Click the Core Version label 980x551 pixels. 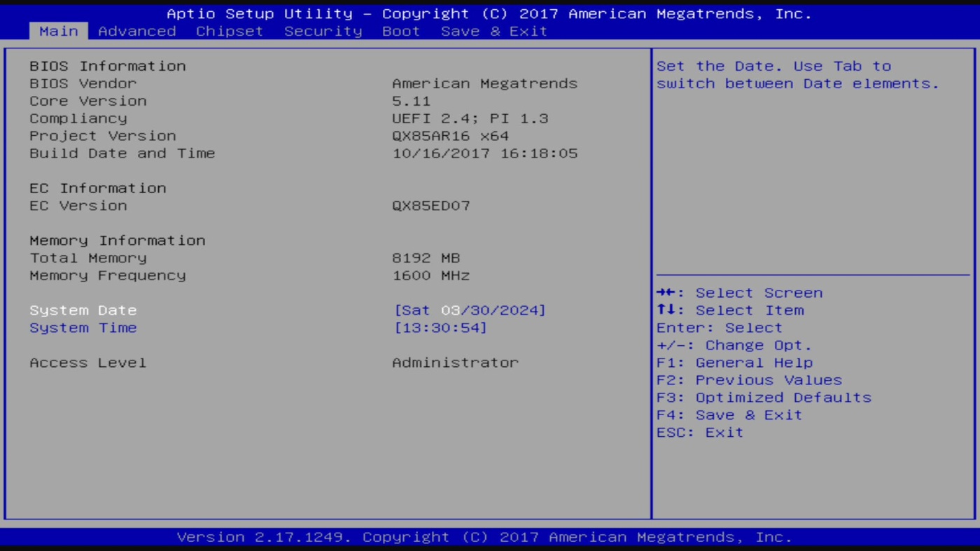(x=88, y=101)
